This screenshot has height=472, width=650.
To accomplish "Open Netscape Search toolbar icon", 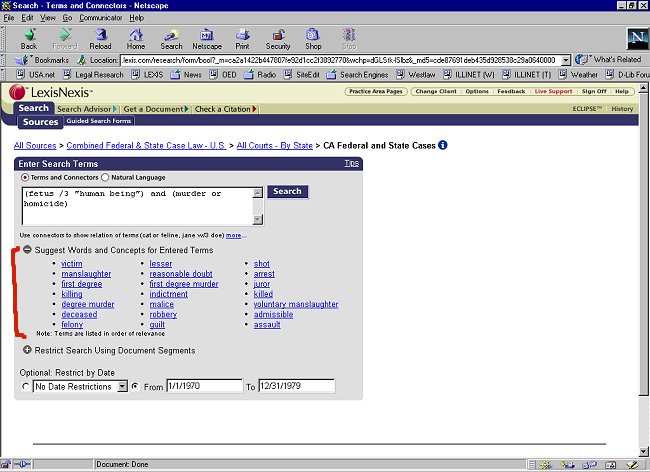I will tap(171, 39).
